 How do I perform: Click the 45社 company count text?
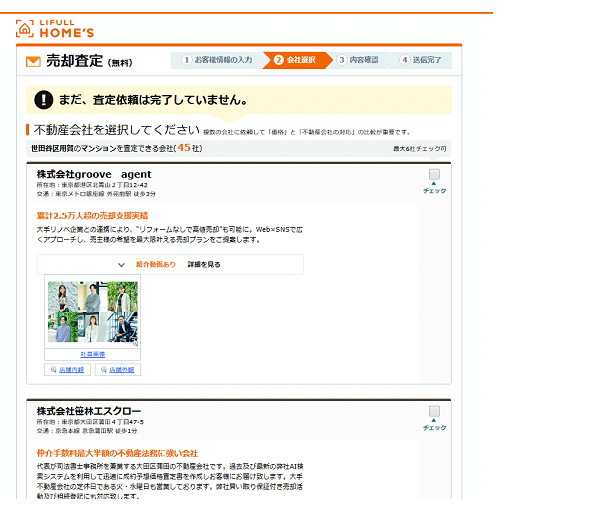[189, 148]
